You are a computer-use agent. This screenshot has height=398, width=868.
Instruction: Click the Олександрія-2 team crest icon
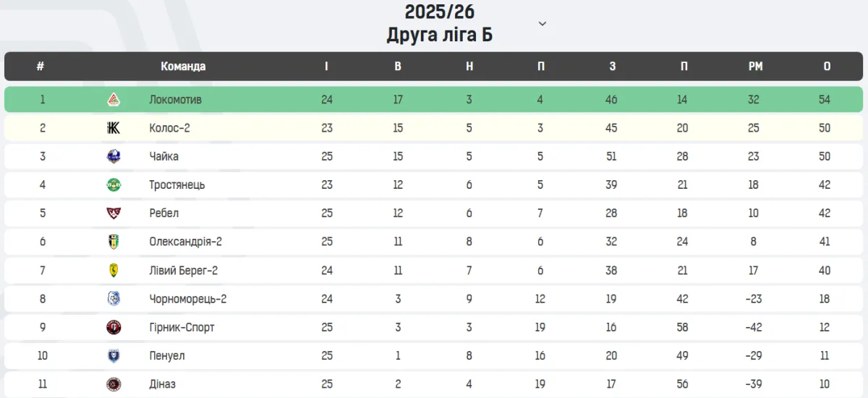(114, 242)
